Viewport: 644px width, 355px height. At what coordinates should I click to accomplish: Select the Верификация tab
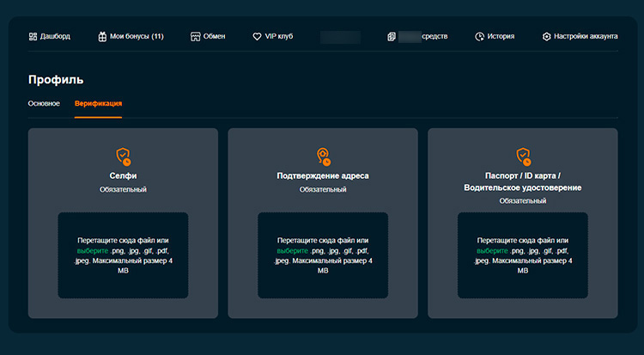pos(98,103)
